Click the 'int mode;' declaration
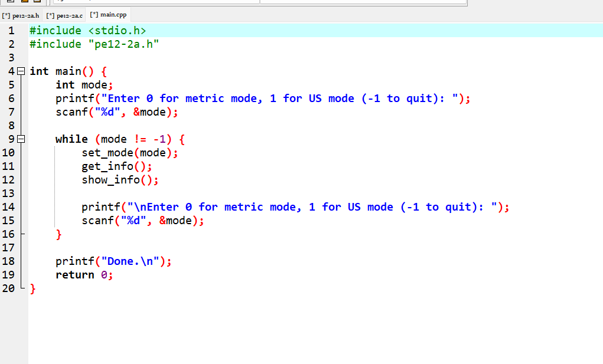This screenshot has width=603, height=364. (x=84, y=85)
